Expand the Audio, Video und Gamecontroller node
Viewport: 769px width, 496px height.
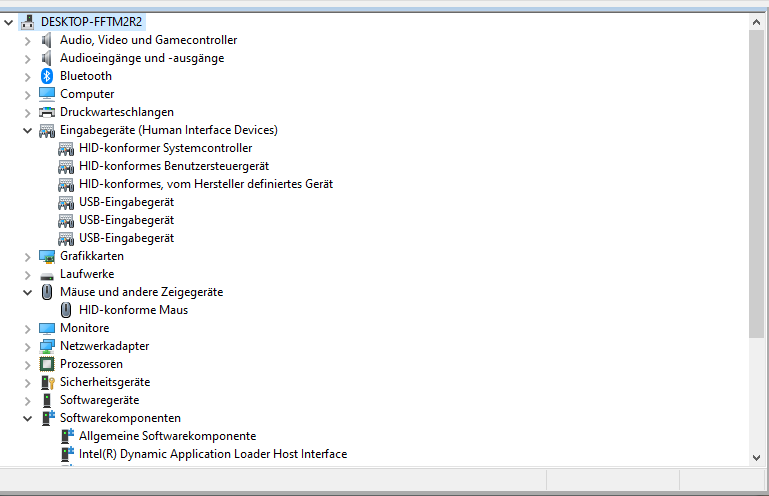click(27, 40)
